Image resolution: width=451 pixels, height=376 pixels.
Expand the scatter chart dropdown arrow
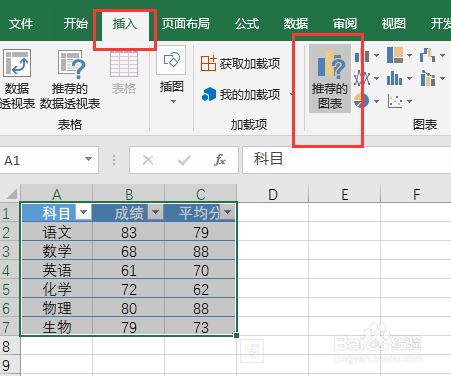[x=409, y=101]
